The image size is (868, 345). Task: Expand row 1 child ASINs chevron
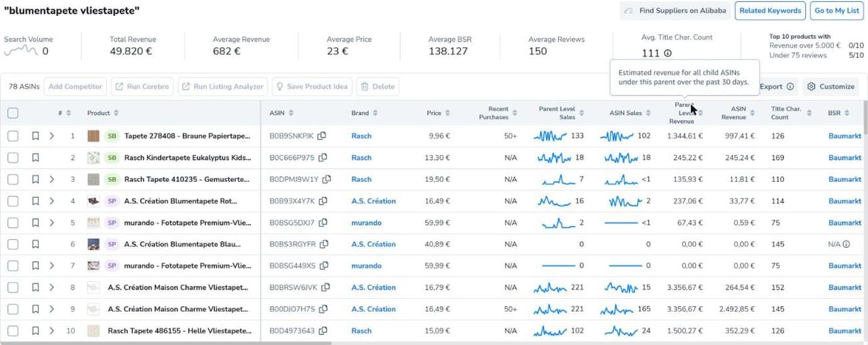coord(51,136)
